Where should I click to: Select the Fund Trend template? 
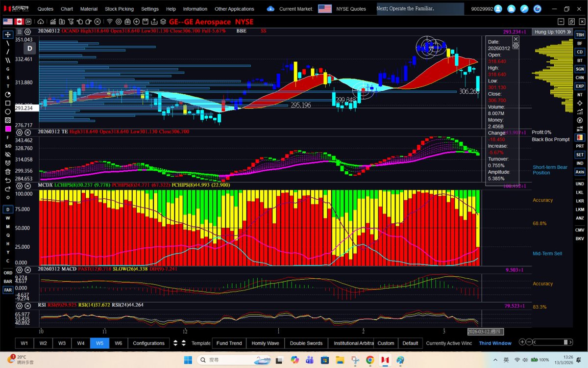(229, 343)
